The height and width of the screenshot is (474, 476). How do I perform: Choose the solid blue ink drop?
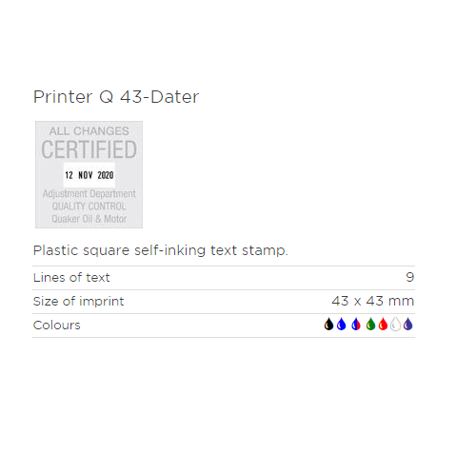click(341, 325)
